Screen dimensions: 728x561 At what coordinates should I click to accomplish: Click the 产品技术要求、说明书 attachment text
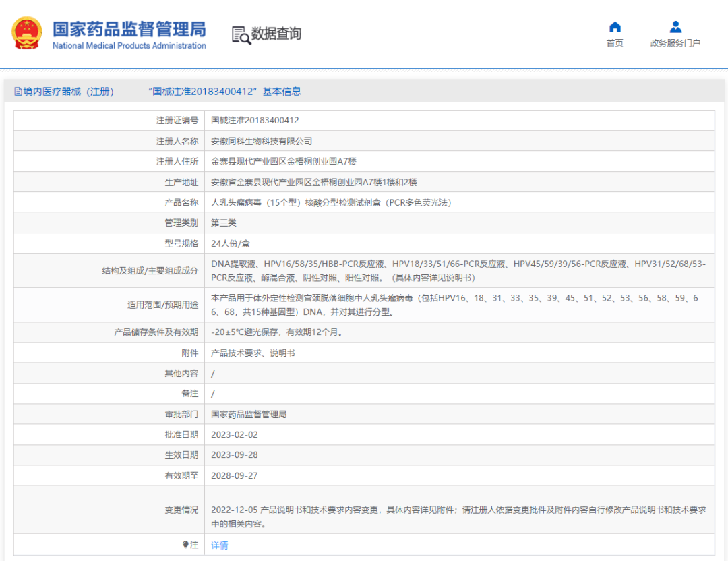coord(253,353)
